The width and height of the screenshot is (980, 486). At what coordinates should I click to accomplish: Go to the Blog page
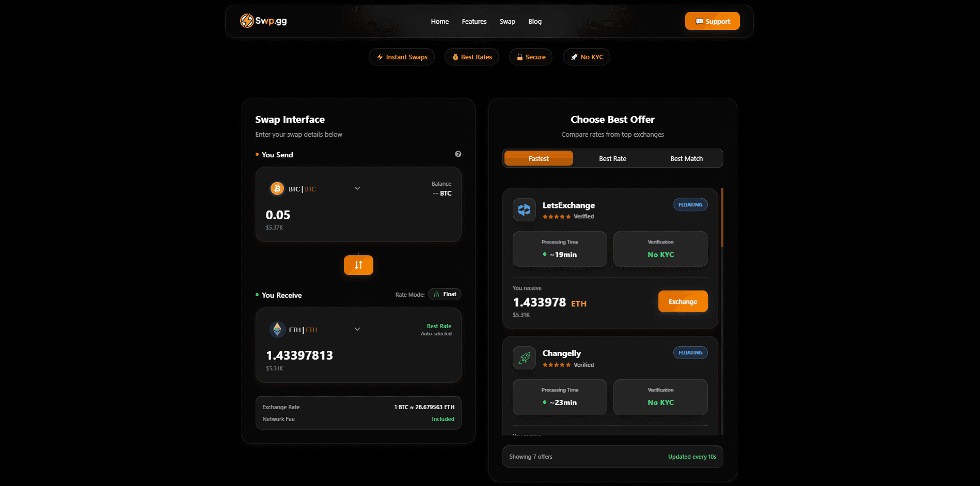point(535,22)
